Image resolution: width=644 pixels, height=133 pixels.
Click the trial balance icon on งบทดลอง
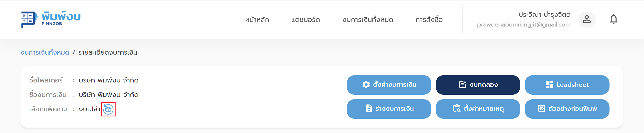coord(462,85)
